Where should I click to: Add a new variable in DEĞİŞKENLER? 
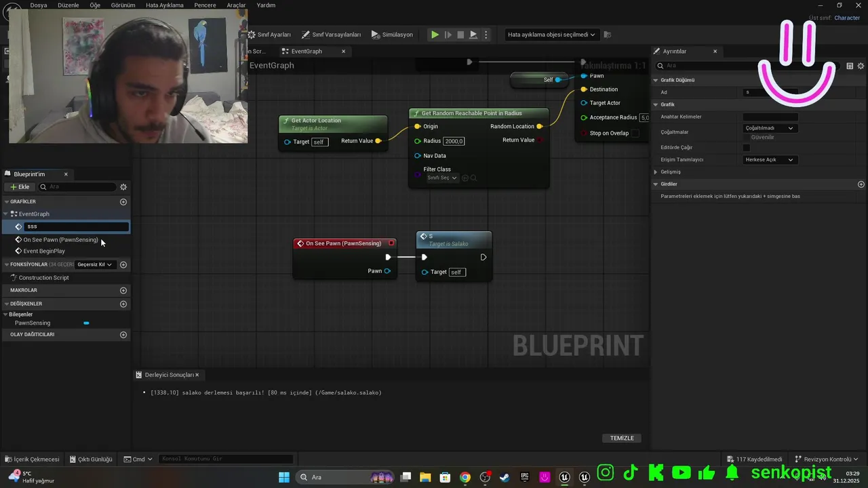point(123,304)
